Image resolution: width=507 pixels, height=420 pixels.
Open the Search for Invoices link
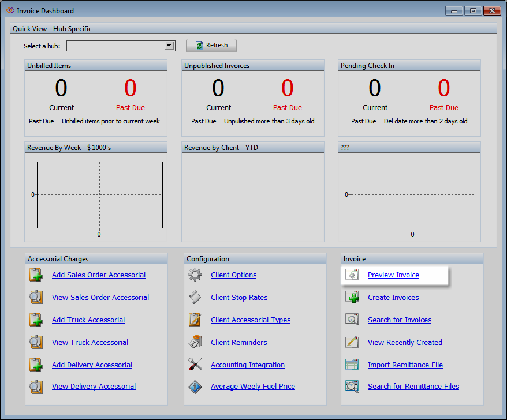pos(400,320)
